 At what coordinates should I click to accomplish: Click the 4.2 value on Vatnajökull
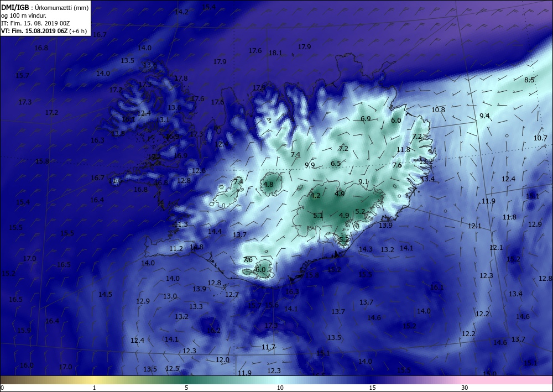pos(315,196)
